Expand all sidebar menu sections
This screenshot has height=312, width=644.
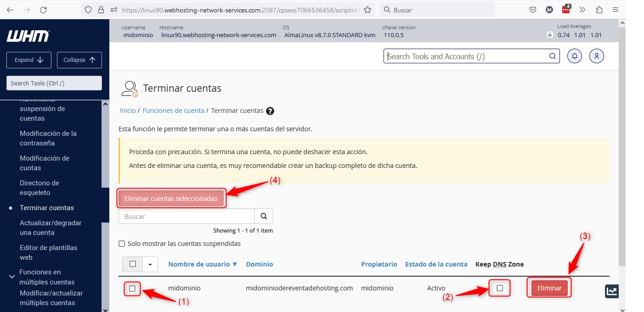pos(29,60)
